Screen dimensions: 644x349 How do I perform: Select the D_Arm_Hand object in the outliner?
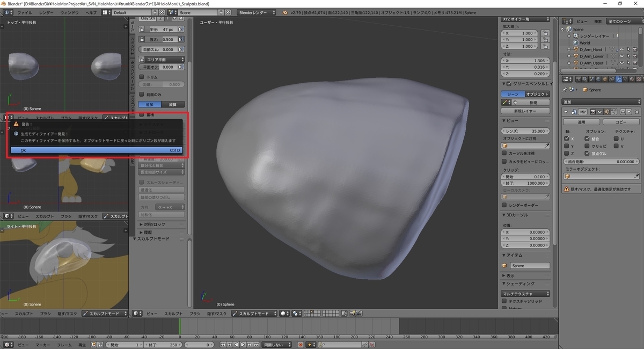coord(591,49)
